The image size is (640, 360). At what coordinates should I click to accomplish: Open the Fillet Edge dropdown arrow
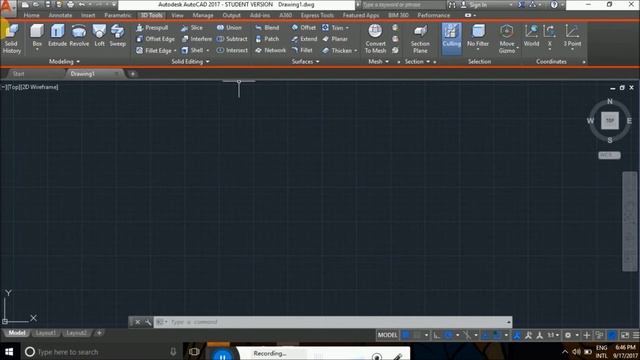[x=175, y=51]
